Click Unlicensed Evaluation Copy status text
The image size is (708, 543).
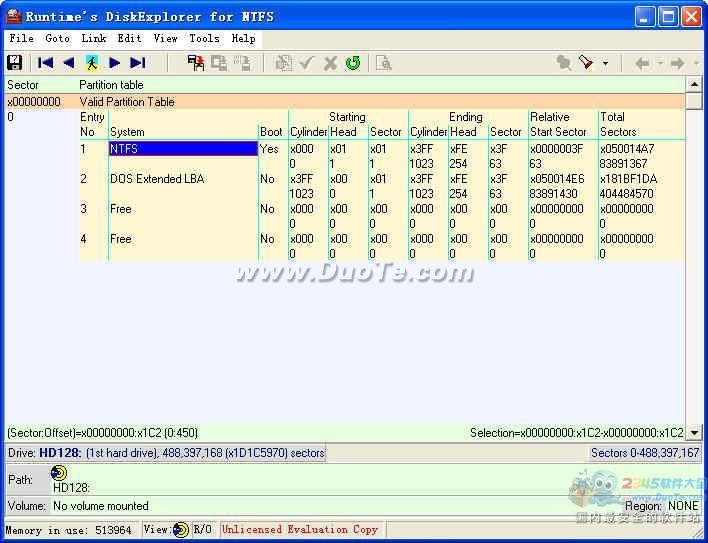coord(299,529)
